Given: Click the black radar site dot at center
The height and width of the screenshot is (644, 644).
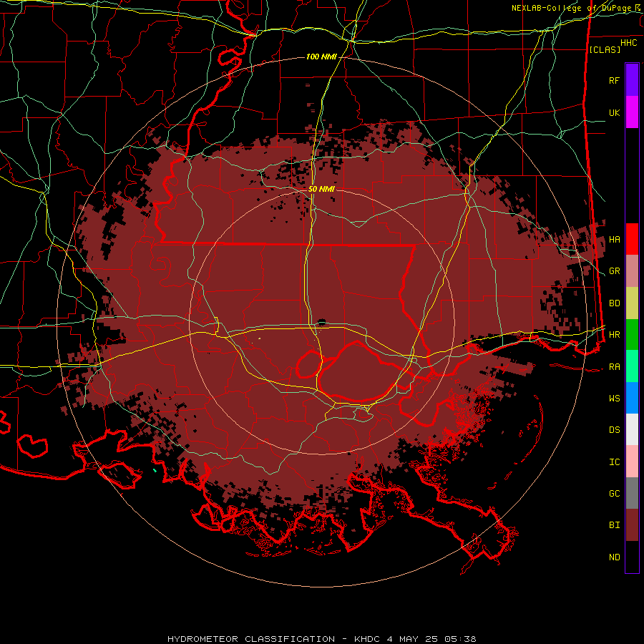Looking at the screenshot, I should click(x=321, y=321).
